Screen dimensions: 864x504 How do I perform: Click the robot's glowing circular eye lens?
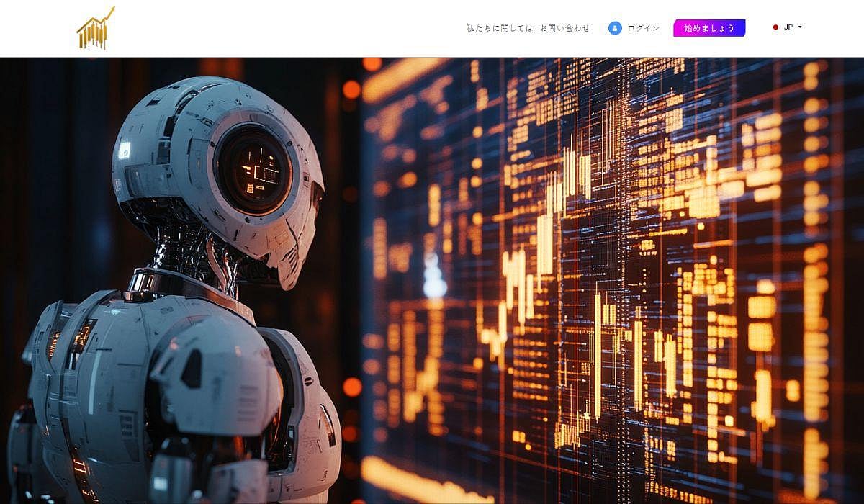(x=254, y=171)
